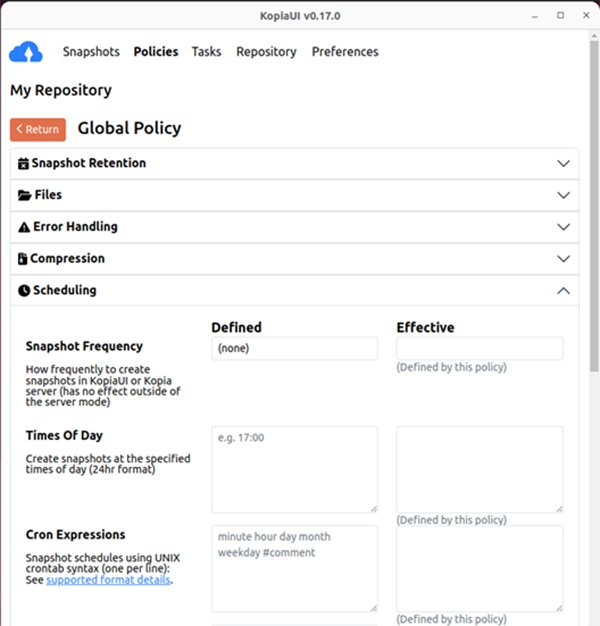Click the clock icon beside Scheduling

click(x=24, y=291)
